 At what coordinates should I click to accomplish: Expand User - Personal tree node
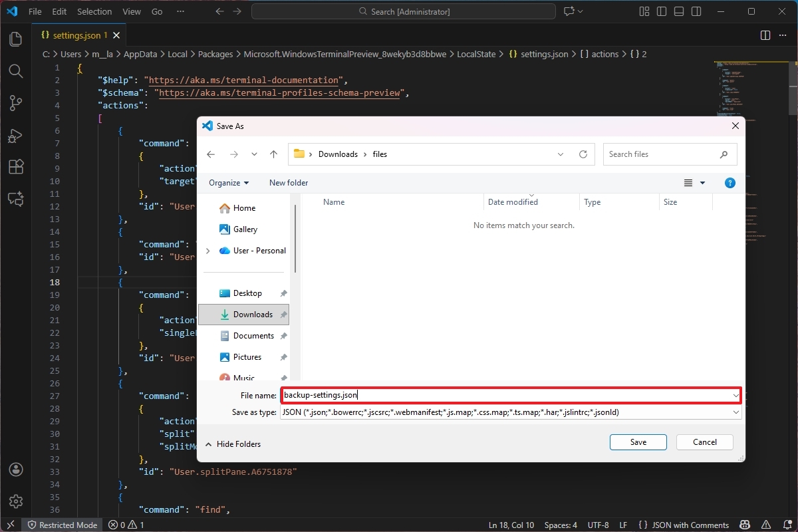click(x=207, y=251)
